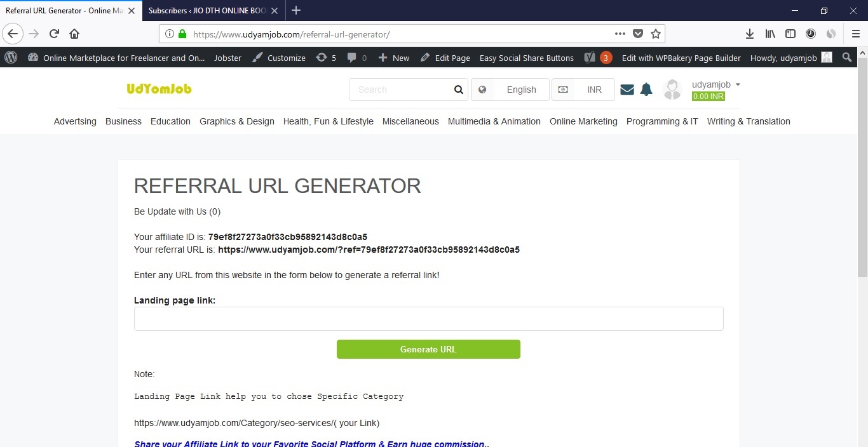Click the browser forward arrow
This screenshot has width=868, height=447.
point(34,34)
